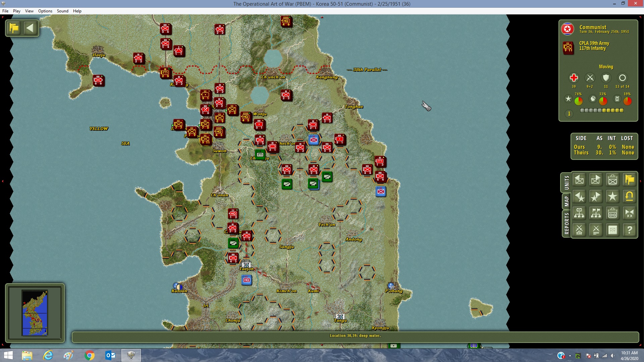The width and height of the screenshot is (644, 362).
Task: Open the order of battle hierarchy button
Action: click(579, 213)
